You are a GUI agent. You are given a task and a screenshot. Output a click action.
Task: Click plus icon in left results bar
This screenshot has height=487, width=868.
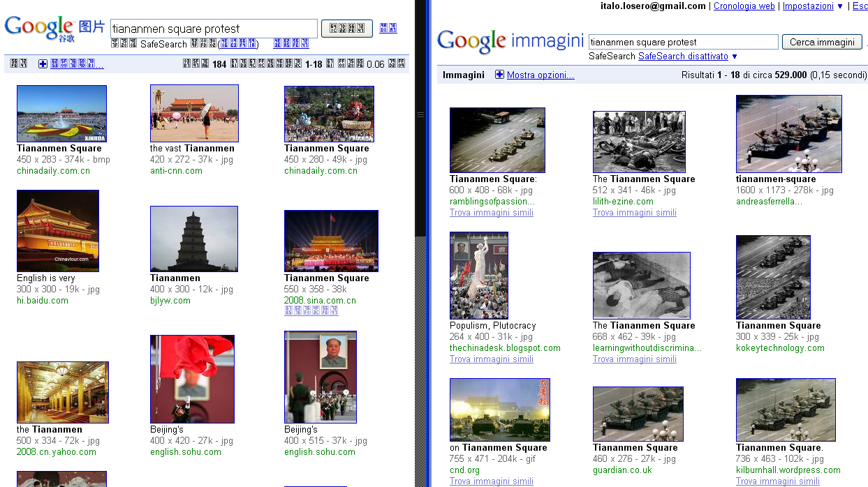[x=43, y=64]
